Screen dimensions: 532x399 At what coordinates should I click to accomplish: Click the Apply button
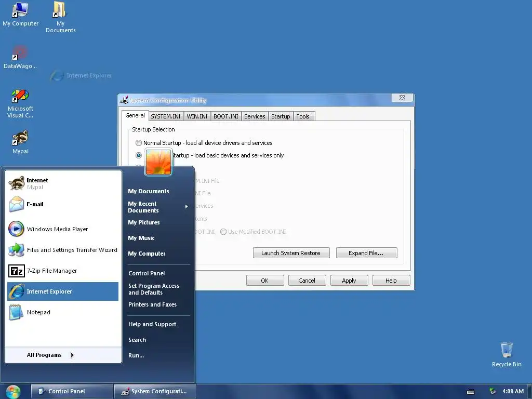349,281
